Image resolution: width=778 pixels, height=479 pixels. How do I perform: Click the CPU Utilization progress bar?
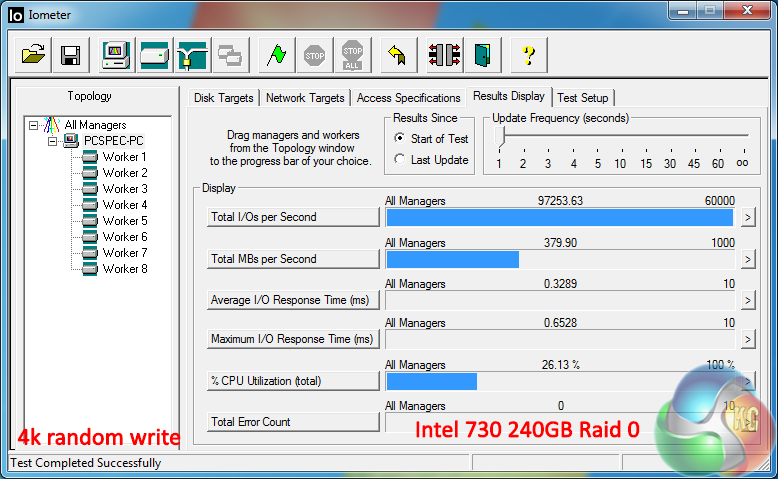point(560,381)
